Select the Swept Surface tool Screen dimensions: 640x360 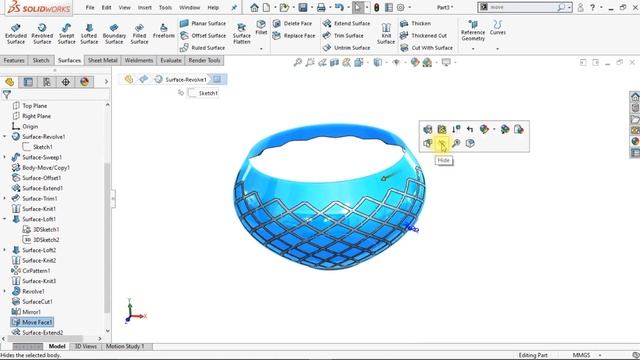click(x=67, y=33)
